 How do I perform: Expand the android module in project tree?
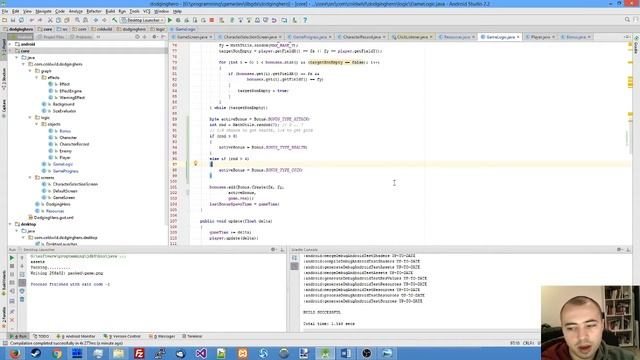click(10, 44)
